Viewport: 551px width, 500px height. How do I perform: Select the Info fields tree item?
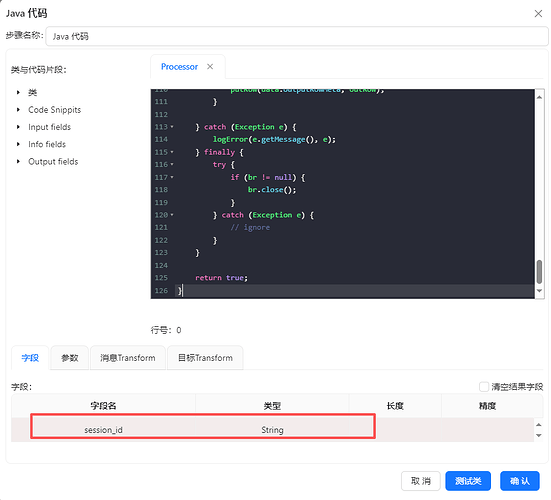tap(47, 144)
